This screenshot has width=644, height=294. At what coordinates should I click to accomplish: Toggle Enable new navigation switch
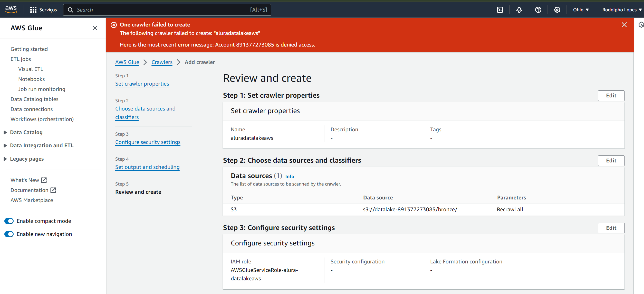pos(9,234)
